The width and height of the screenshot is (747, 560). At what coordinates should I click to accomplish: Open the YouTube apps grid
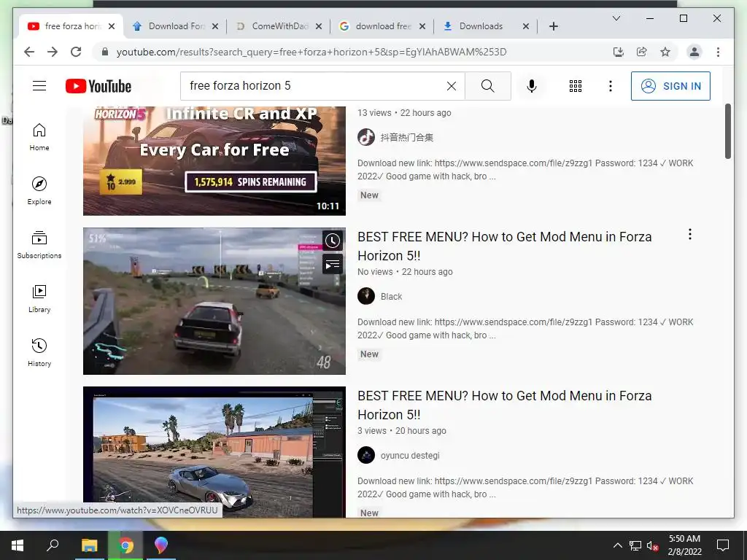575,86
